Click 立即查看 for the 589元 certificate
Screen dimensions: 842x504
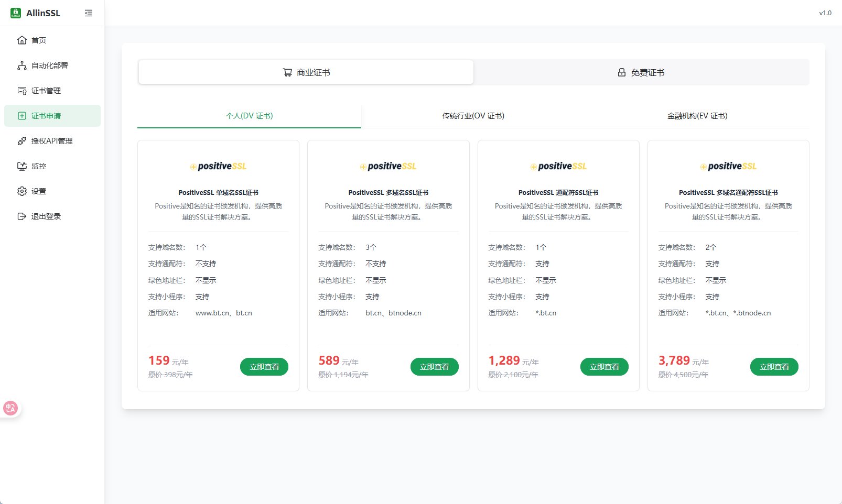pyautogui.click(x=435, y=367)
